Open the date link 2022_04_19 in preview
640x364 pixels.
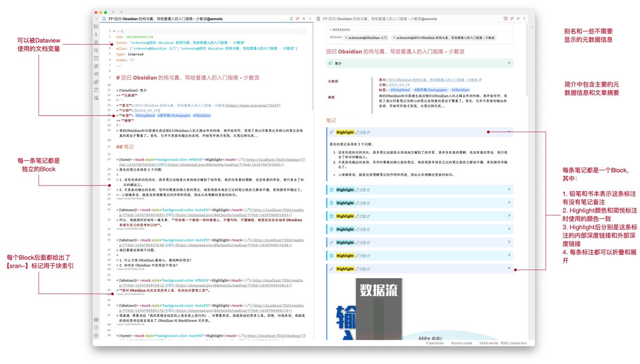coord(399,85)
